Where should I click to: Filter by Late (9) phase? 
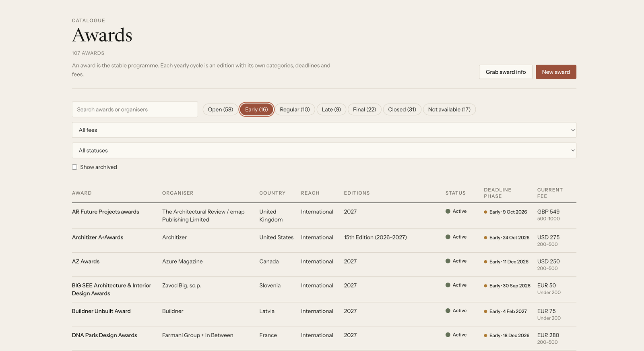331,109
